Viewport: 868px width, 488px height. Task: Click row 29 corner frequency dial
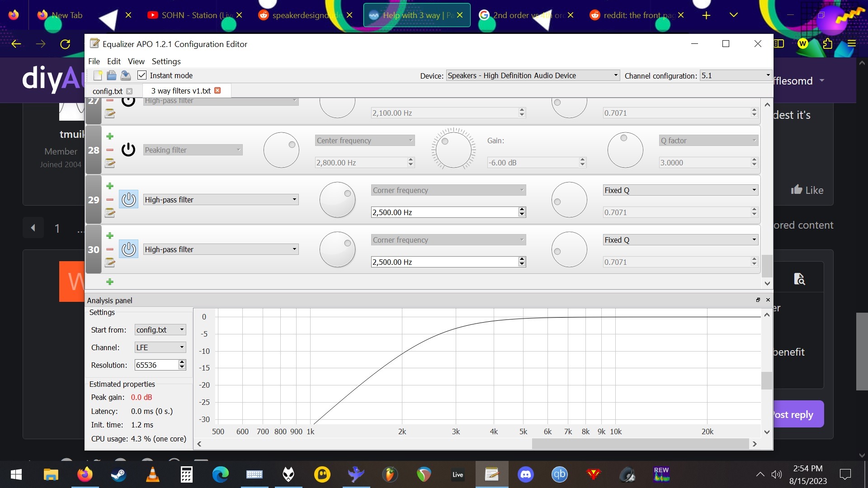337,199
